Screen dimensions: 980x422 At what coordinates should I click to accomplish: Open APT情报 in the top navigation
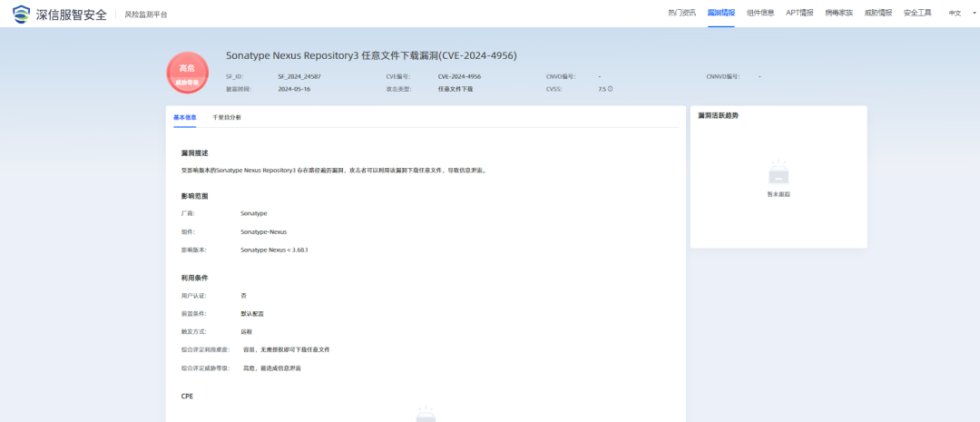click(x=799, y=13)
